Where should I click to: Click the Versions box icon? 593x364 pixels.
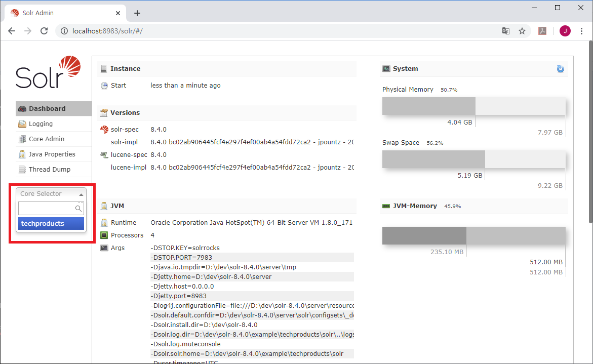coord(104,112)
